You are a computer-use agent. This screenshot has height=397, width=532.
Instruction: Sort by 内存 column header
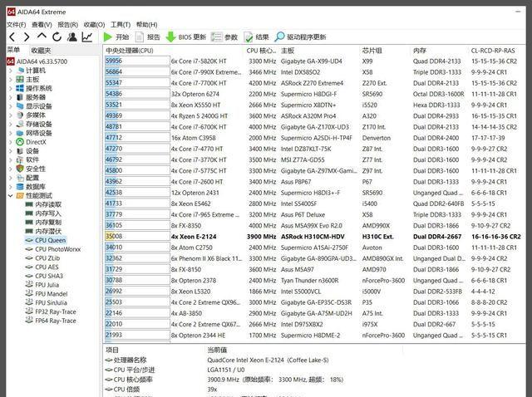[x=420, y=51]
